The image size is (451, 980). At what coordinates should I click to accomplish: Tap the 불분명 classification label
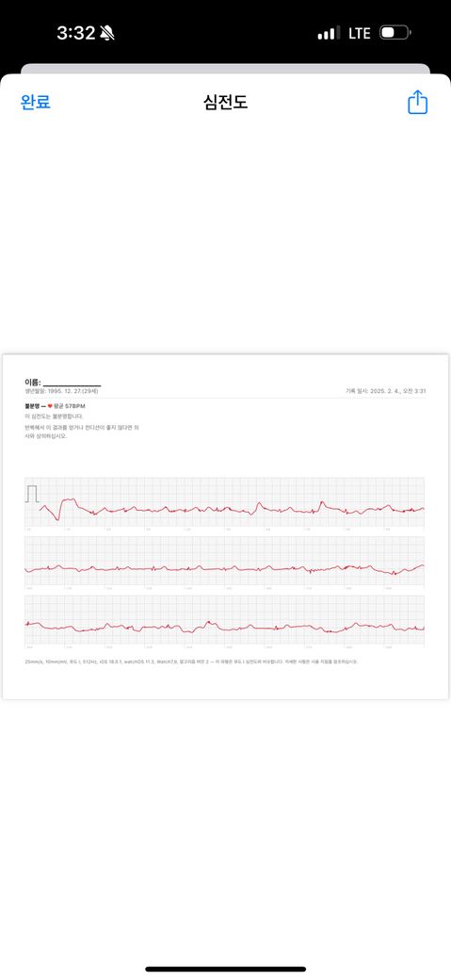coord(33,405)
